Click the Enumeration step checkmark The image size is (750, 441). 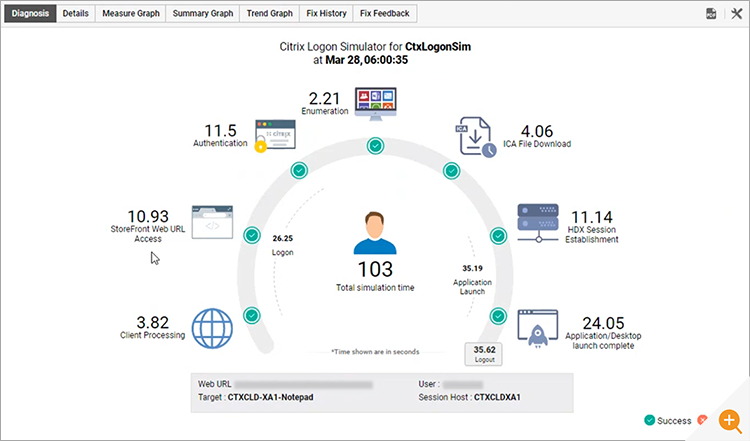pos(375,145)
